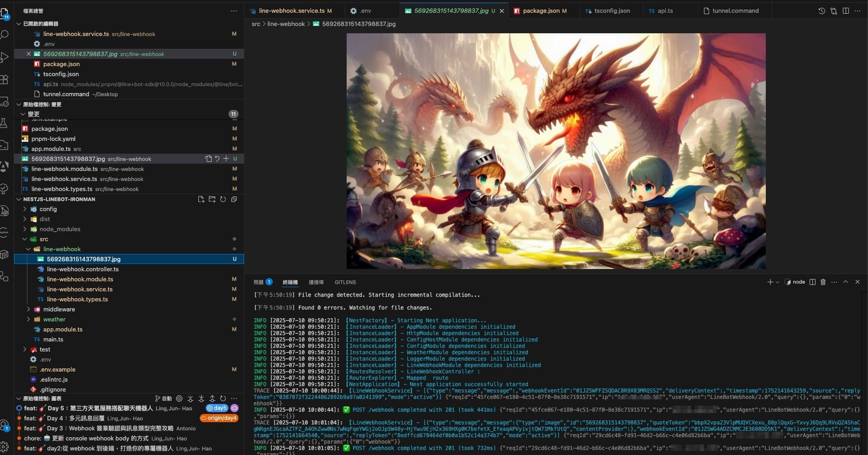Image resolution: width=868 pixels, height=455 pixels.
Task: Open the Accounts menu in activity bar
Action: coord(4,425)
